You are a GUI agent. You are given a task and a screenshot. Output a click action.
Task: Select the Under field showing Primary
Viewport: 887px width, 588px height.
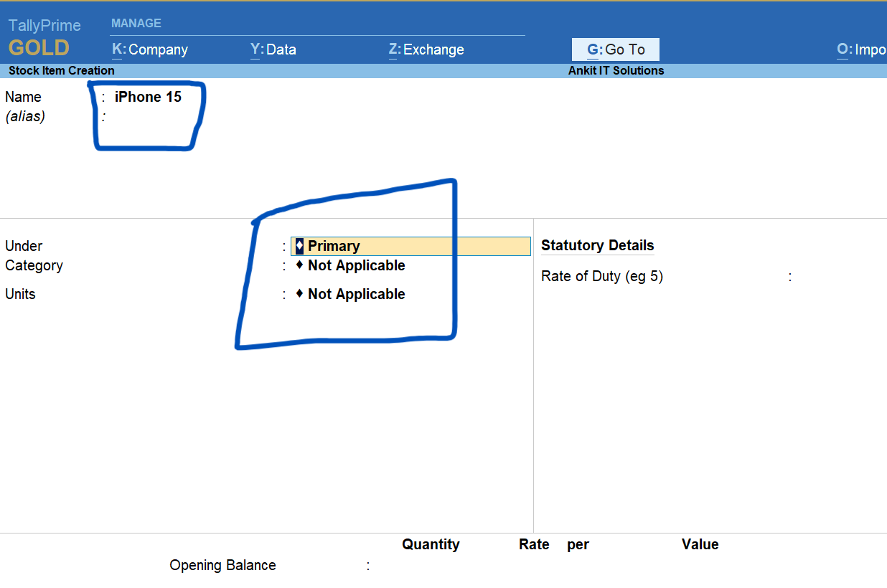410,246
